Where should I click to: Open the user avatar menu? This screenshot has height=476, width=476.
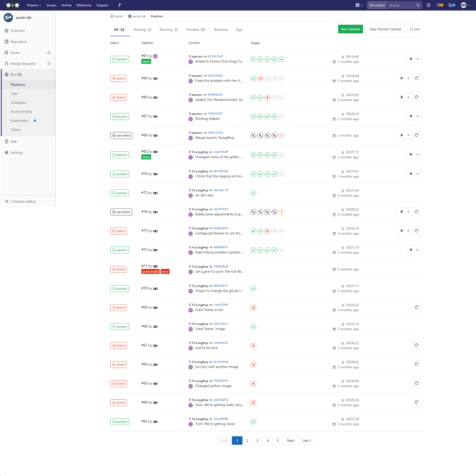pyautogui.click(x=465, y=5)
